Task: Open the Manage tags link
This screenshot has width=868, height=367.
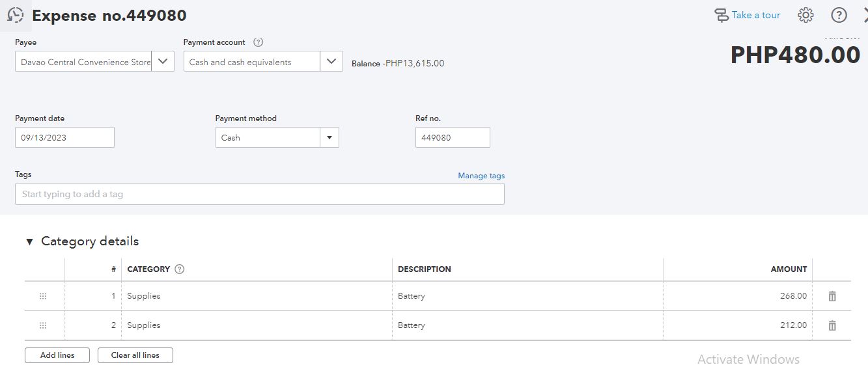Action: coord(481,176)
